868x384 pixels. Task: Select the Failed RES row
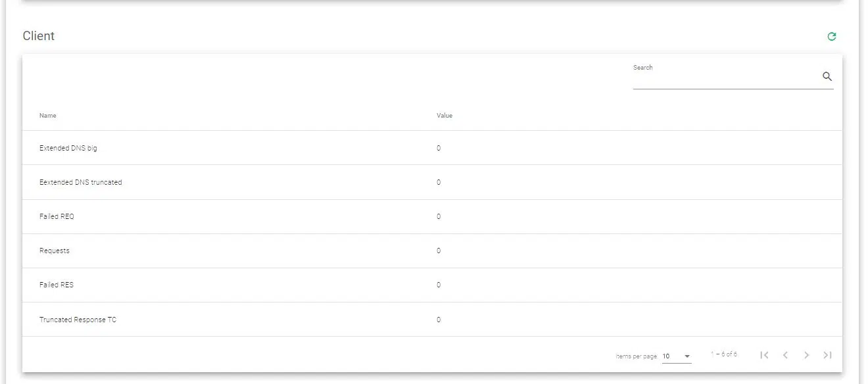point(57,285)
